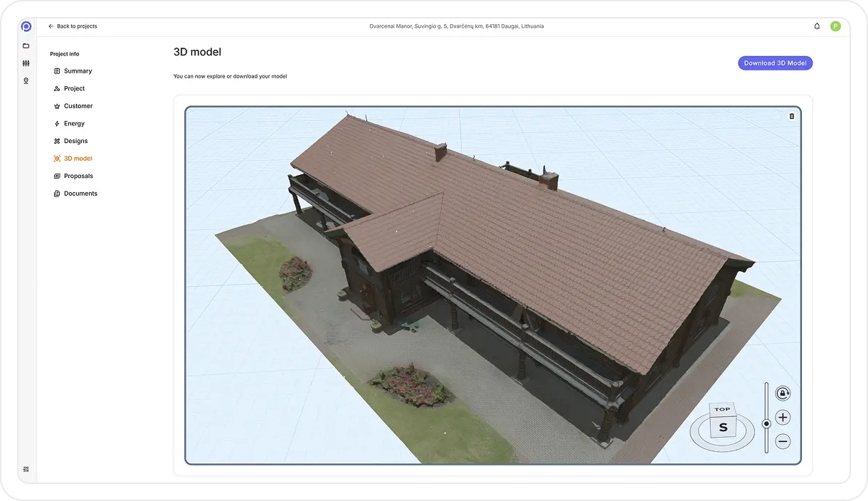The height and width of the screenshot is (501, 868).
Task: Delete the model using trash icon
Action: (x=792, y=116)
